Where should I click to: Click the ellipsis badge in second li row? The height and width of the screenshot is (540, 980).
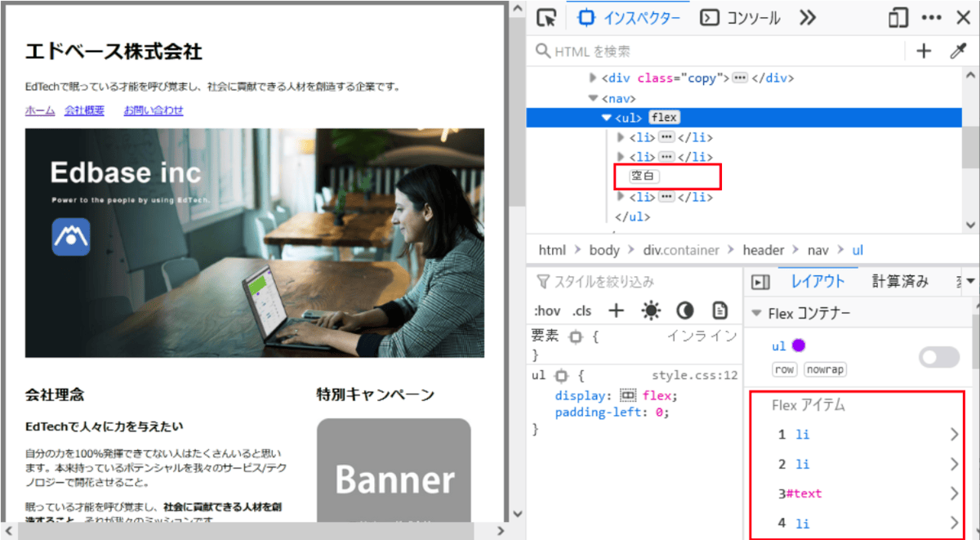666,157
